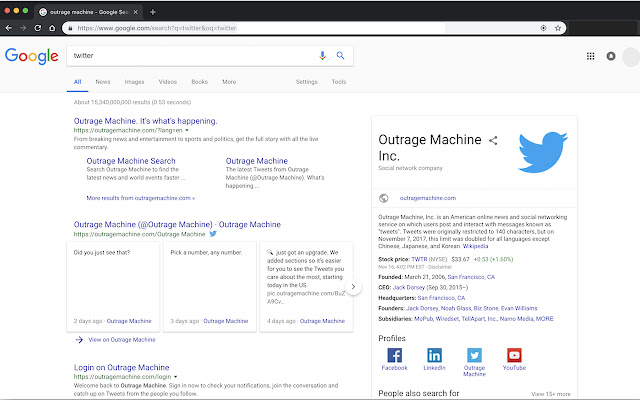This screenshot has width=640, height=400.
Task: Click the Google logo
Action: point(31,56)
